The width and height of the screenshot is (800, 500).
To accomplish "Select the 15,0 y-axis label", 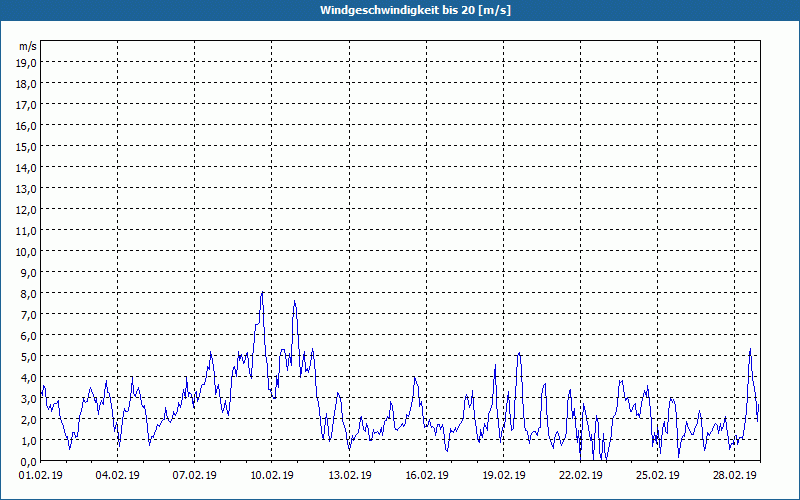I will [x=27, y=147].
